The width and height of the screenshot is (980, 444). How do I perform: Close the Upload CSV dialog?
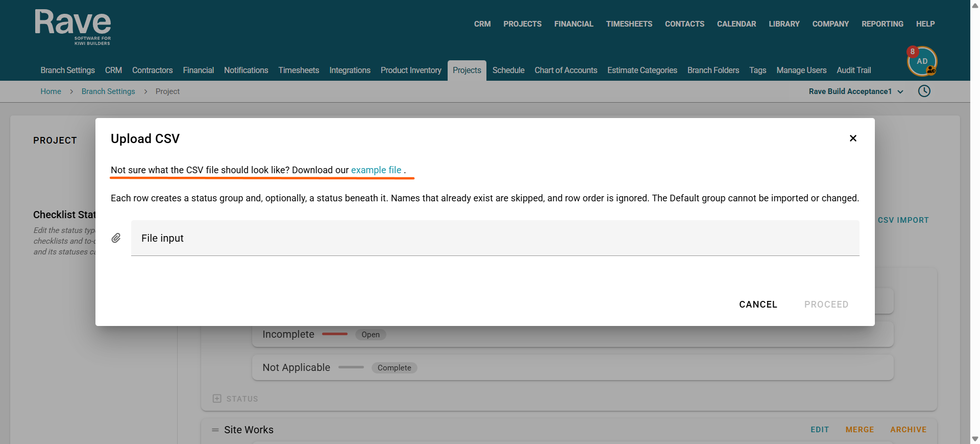click(x=853, y=138)
